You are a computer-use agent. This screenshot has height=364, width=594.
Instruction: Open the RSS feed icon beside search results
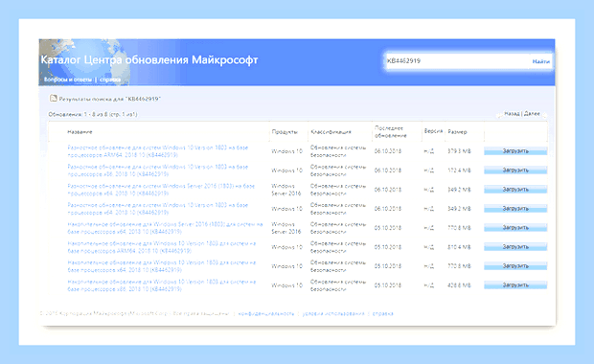coord(53,99)
